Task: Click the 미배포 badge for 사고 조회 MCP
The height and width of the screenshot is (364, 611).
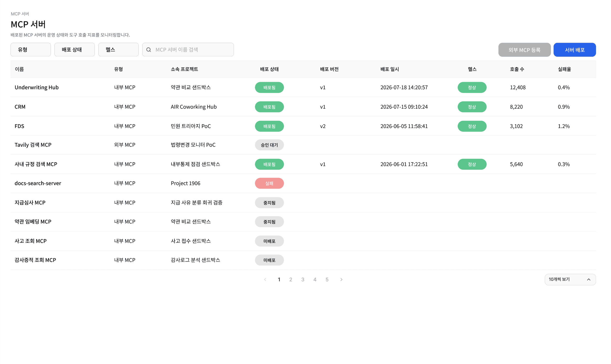Action: point(269,241)
